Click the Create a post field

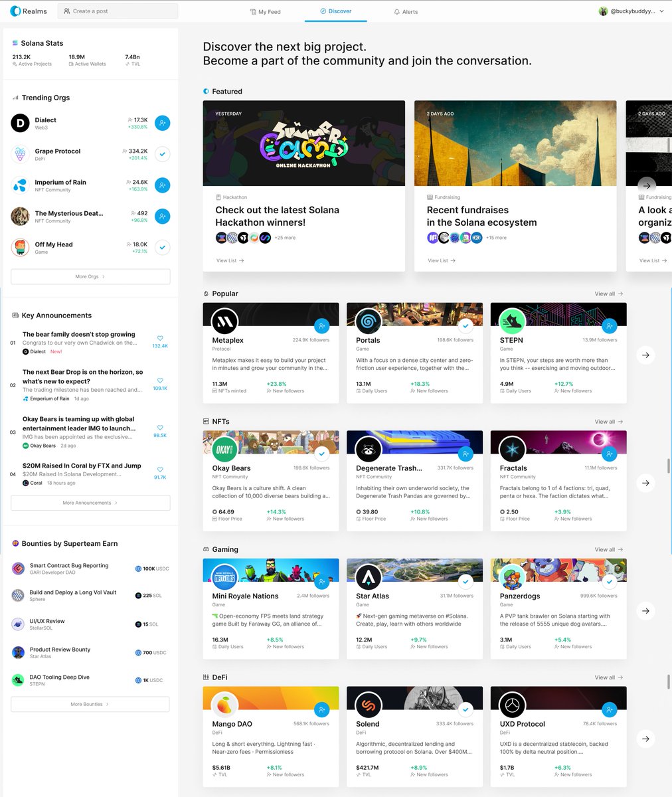pos(118,11)
